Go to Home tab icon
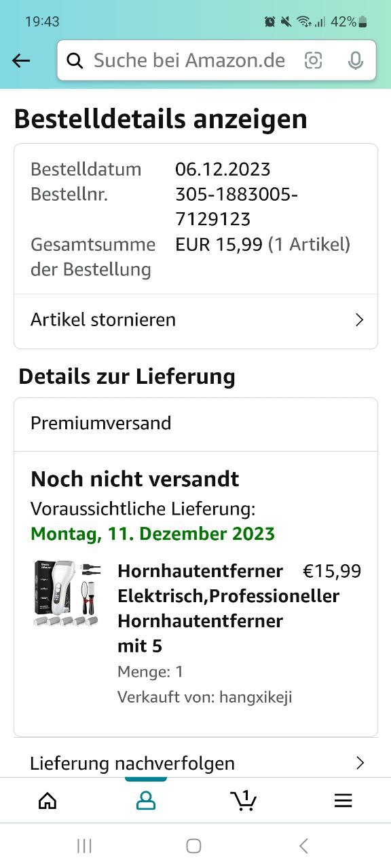Viewport: 391px width, 868px height. [48, 801]
